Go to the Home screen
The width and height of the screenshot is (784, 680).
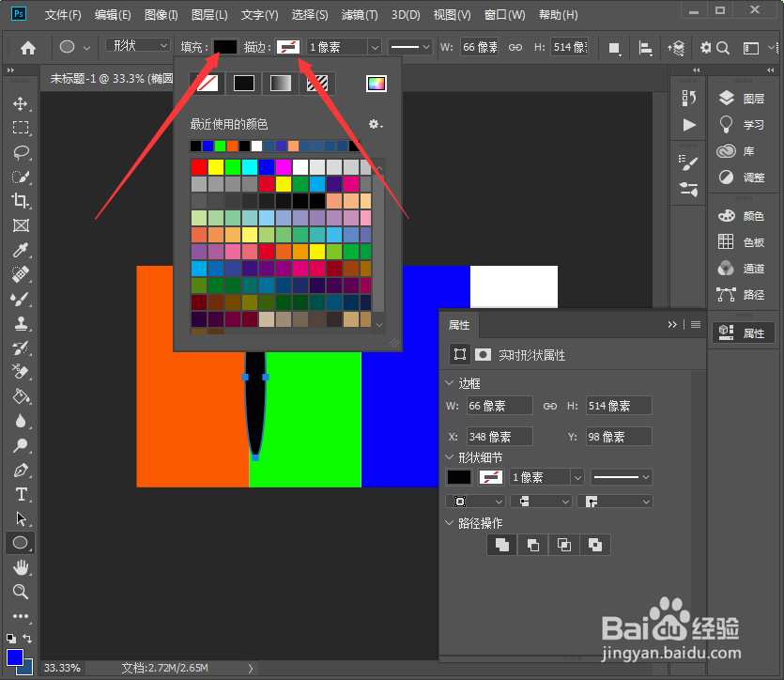[28, 48]
